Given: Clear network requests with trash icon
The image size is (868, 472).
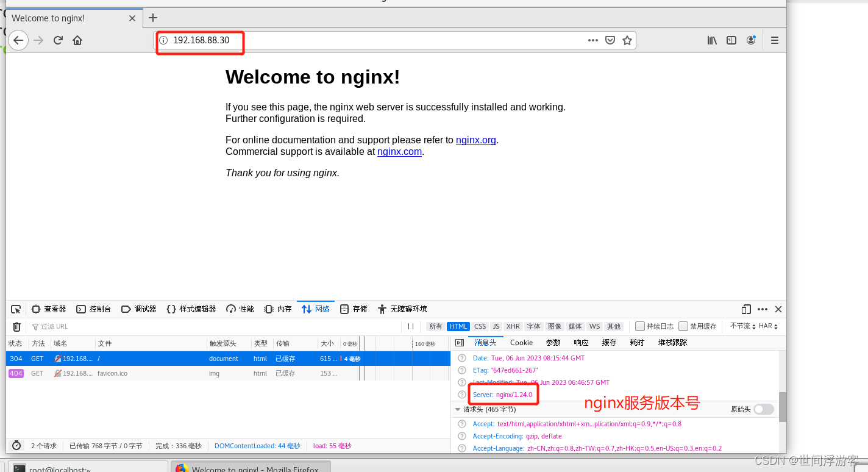Looking at the screenshot, I should (16, 327).
